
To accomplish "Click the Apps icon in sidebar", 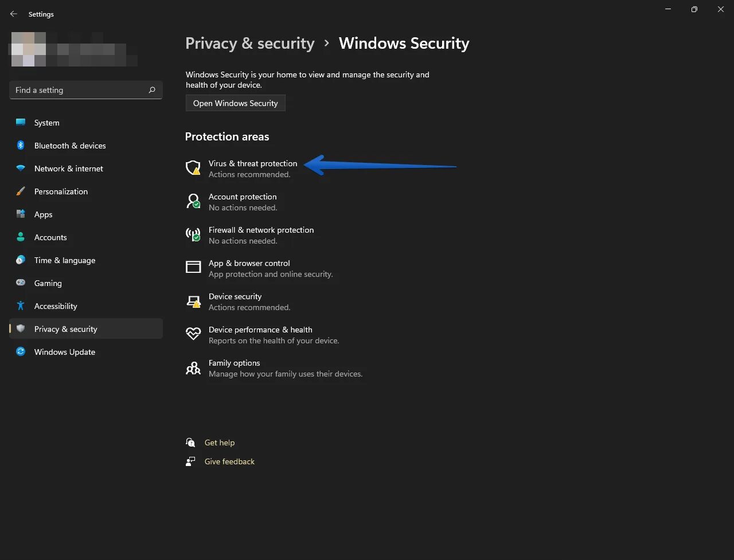I will tap(21, 214).
